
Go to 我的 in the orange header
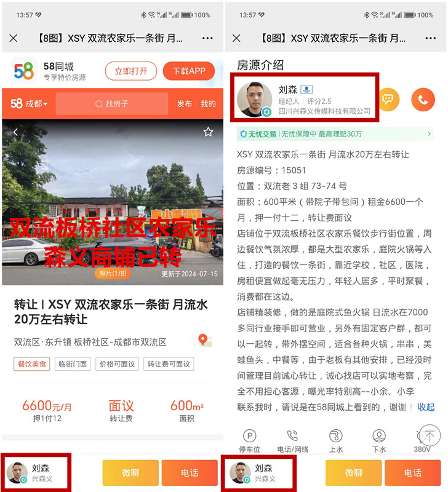208,104
